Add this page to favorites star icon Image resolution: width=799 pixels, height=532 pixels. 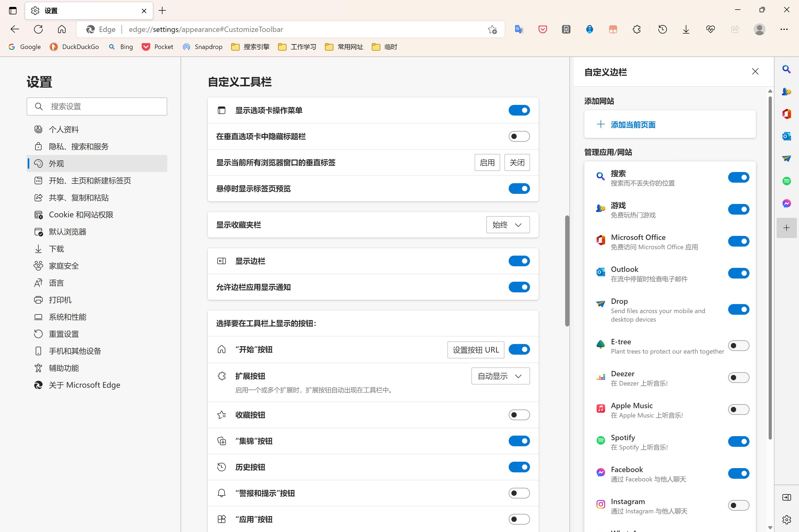click(492, 30)
